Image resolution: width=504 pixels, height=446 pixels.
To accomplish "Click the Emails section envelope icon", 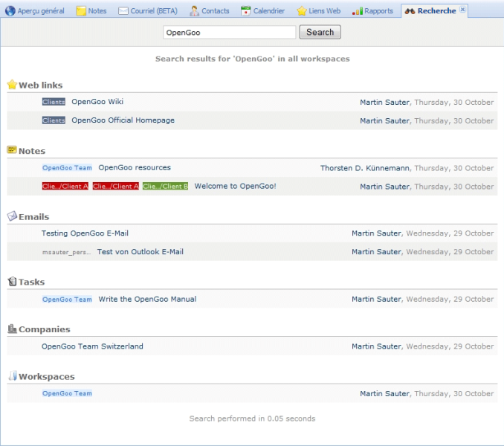I will click(x=12, y=216).
